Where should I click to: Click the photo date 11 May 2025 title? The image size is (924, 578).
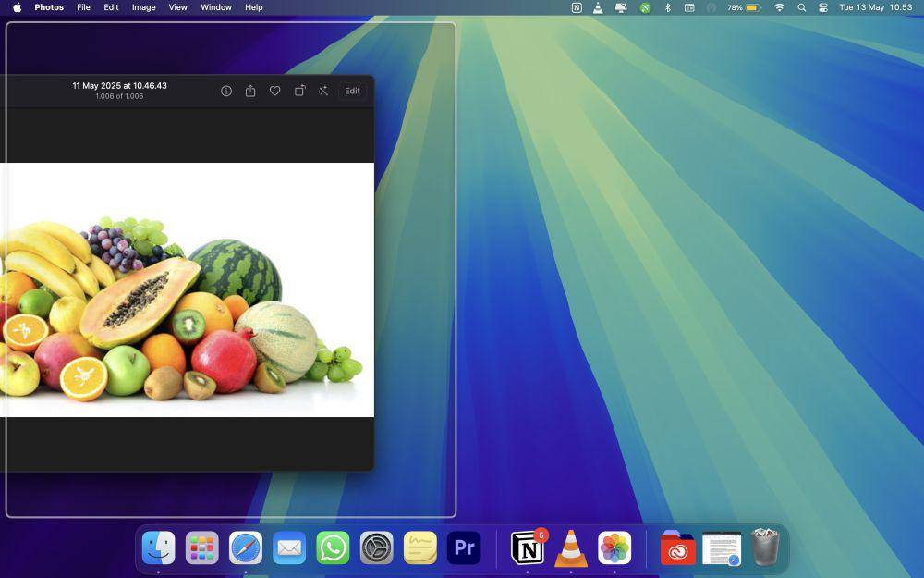(x=119, y=85)
